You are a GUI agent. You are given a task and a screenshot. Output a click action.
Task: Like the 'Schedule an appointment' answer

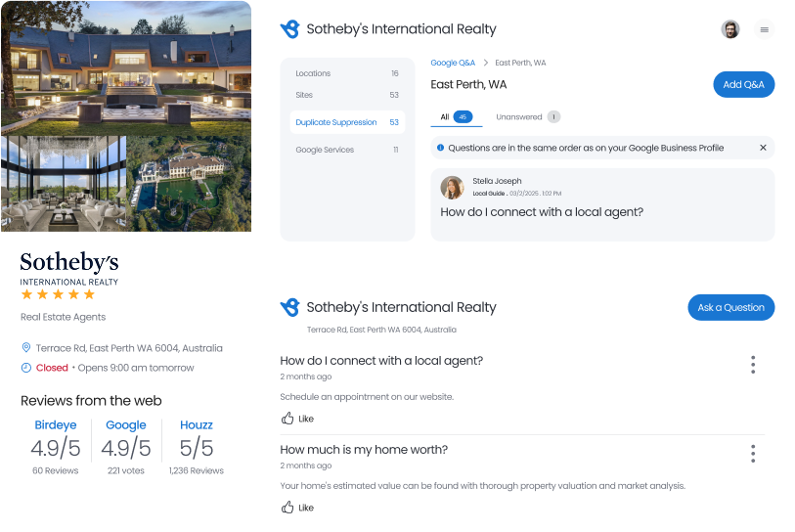[x=297, y=419]
